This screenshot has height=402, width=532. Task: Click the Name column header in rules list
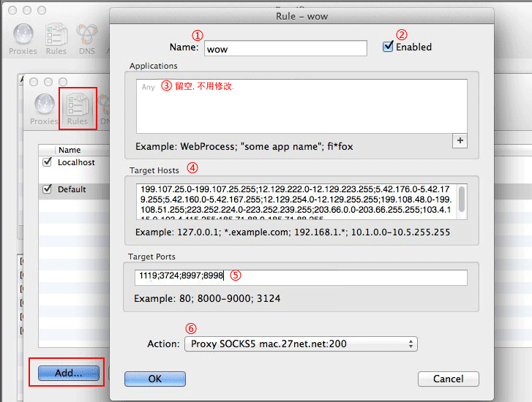pos(70,150)
